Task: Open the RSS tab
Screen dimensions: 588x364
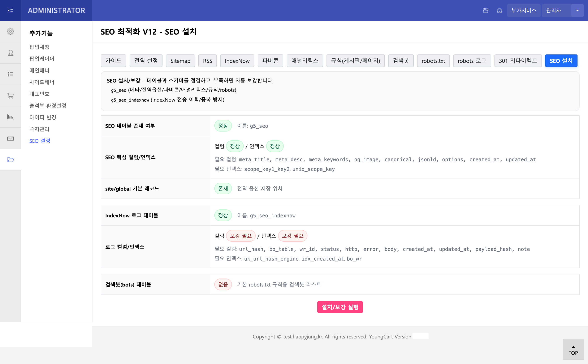Action: point(207,61)
